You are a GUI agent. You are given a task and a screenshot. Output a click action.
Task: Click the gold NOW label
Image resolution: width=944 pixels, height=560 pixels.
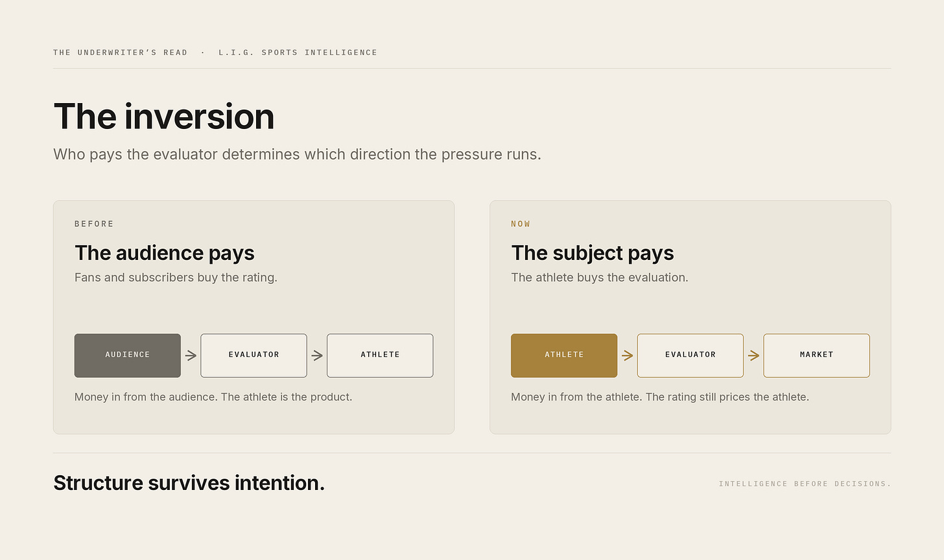pyautogui.click(x=521, y=224)
